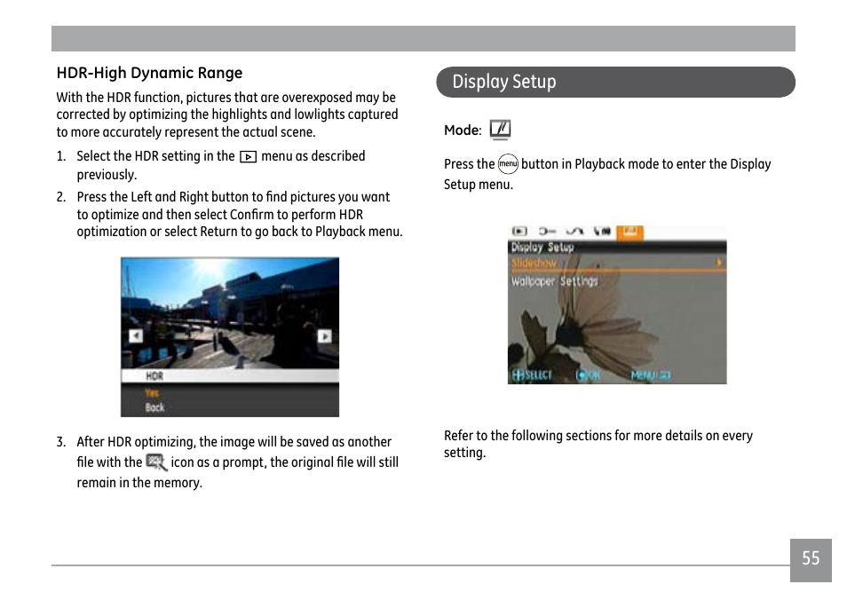This screenshot has width=847, height=616.
Task: Click the round menu button icon in text
Action: (x=508, y=164)
